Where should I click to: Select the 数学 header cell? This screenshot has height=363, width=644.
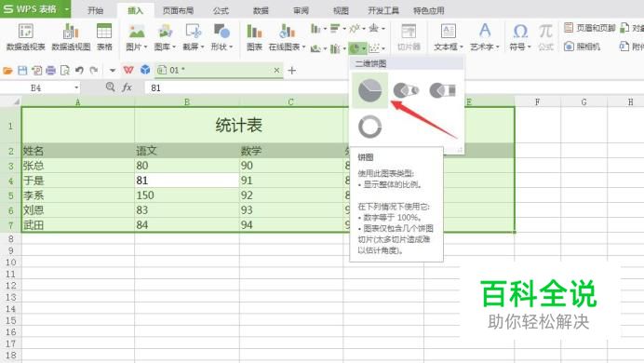point(291,151)
